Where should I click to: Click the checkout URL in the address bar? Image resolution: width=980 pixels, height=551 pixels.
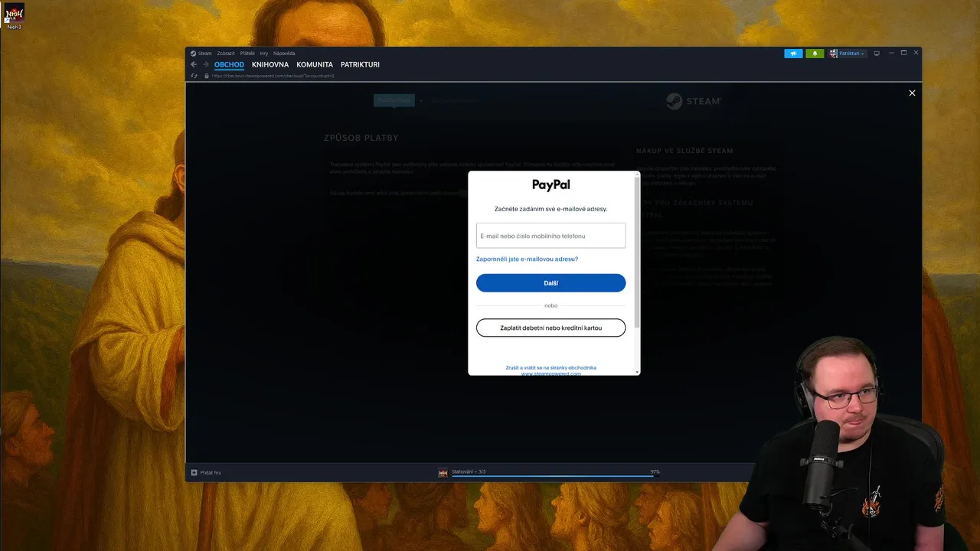[273, 76]
